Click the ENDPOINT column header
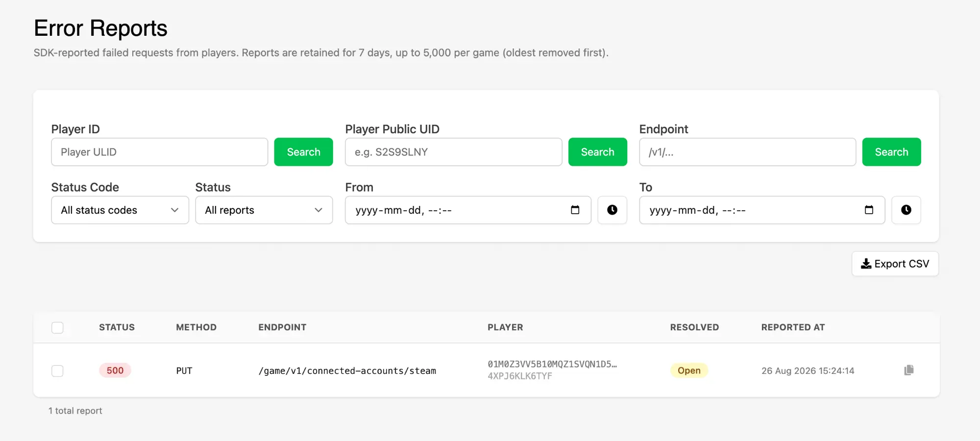This screenshot has width=980, height=441. coord(282,327)
